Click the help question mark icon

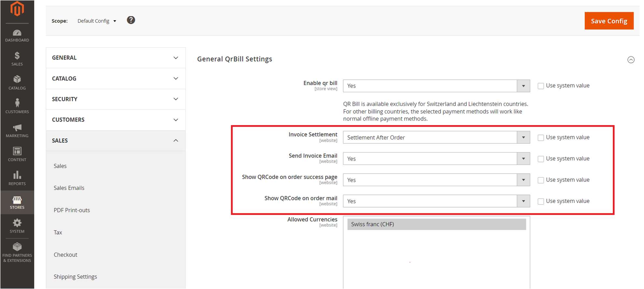tap(131, 20)
